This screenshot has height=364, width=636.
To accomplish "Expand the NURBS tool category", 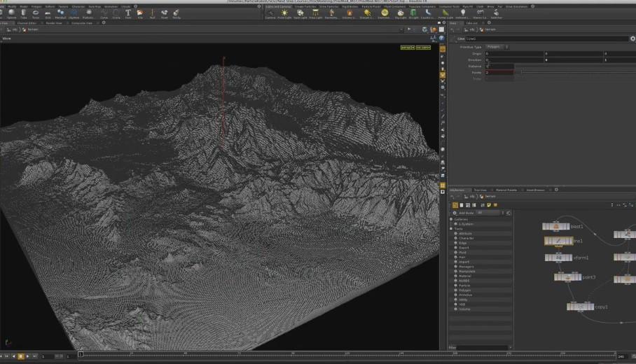I will [x=455, y=281].
